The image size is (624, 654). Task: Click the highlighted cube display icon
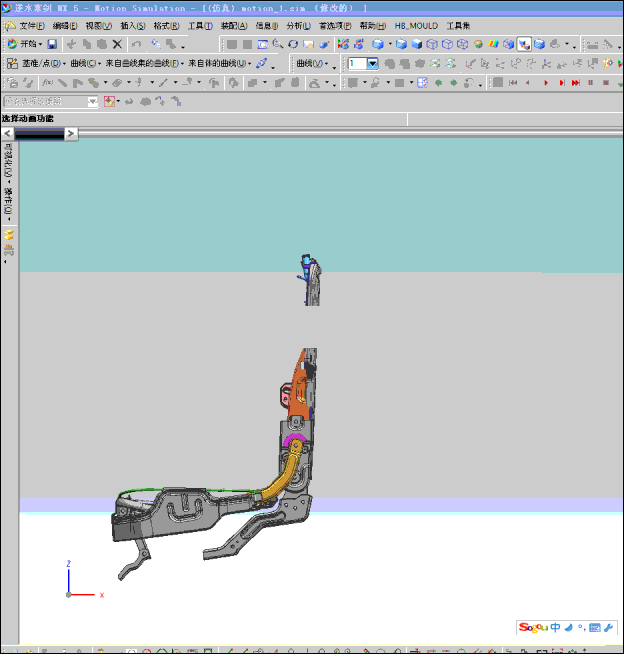[x=524, y=44]
